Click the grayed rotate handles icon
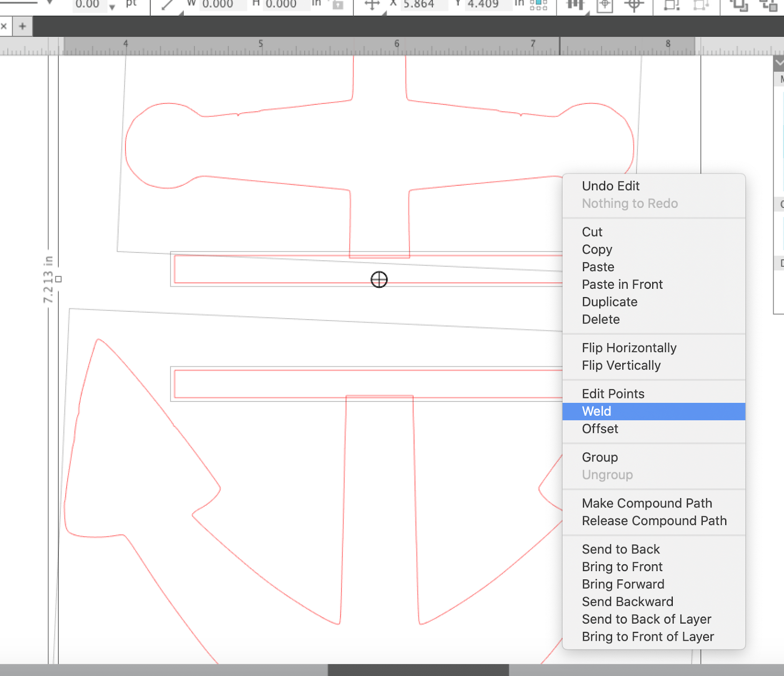The image size is (784, 676). [x=701, y=5]
